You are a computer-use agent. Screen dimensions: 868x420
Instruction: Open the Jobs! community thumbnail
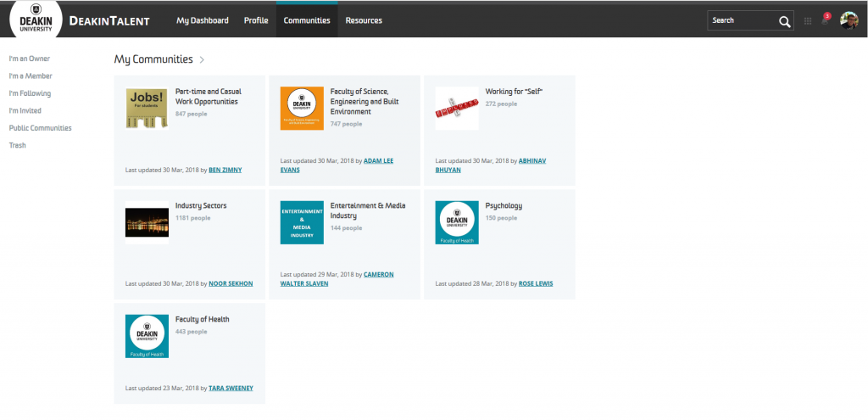click(x=147, y=109)
